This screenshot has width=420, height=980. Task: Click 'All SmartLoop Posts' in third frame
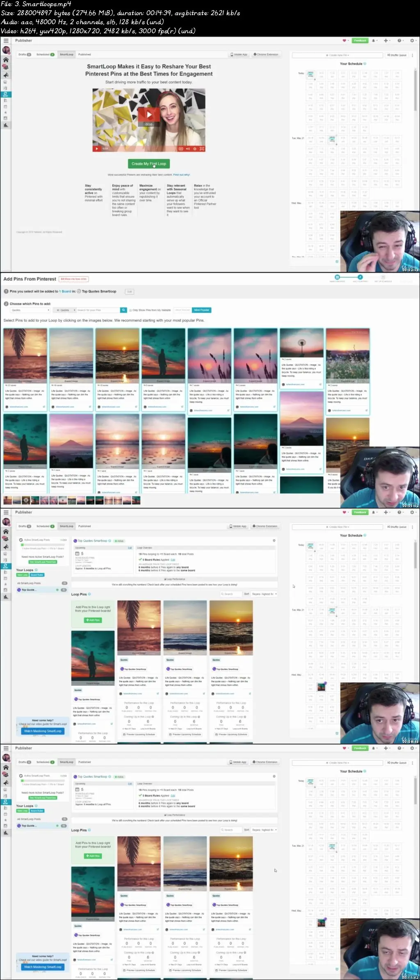point(29,583)
